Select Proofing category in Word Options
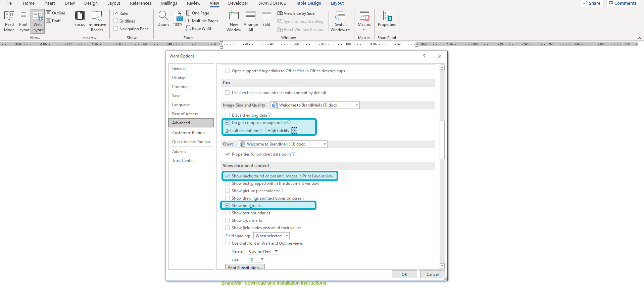 click(191, 87)
